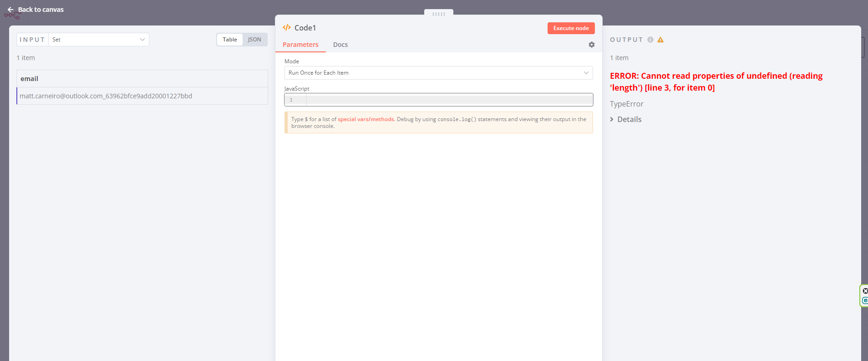The image size is (868, 361).
Task: Go back to canvas arrow icon
Action: pyautogui.click(x=10, y=10)
